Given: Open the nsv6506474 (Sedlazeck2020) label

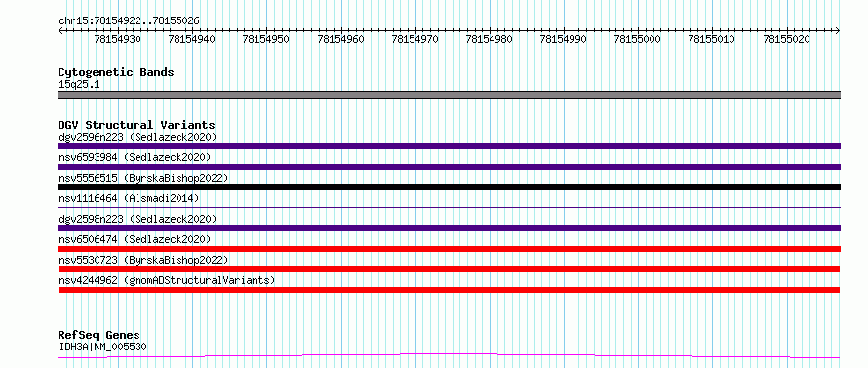Looking at the screenshot, I should (135, 239).
